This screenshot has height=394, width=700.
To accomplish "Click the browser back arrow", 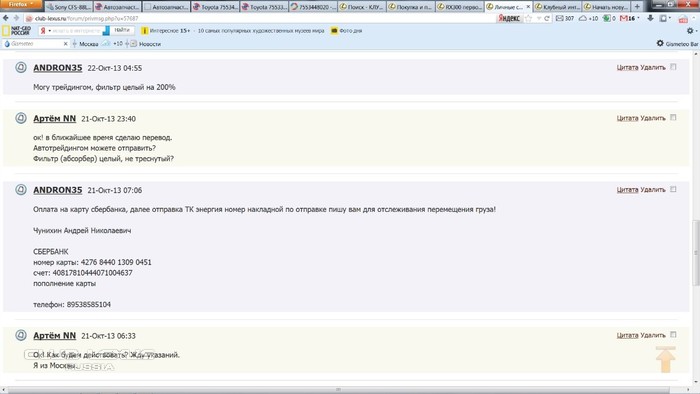I will pos(5,18).
